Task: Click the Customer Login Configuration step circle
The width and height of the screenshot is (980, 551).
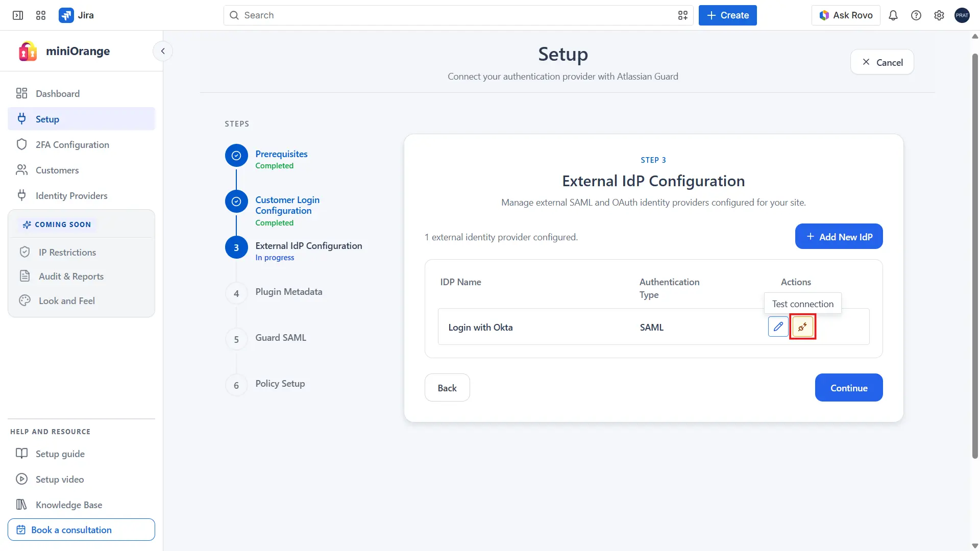Action: (x=236, y=202)
